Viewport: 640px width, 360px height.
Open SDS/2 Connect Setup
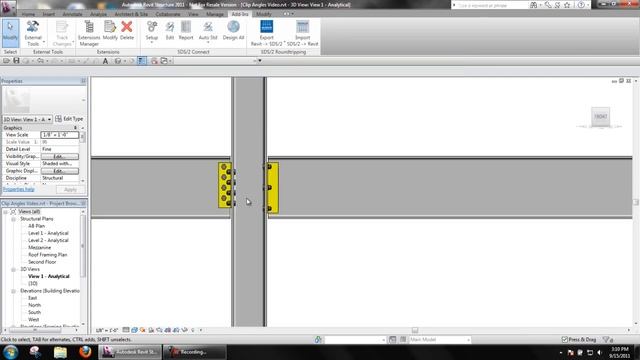pos(151,31)
